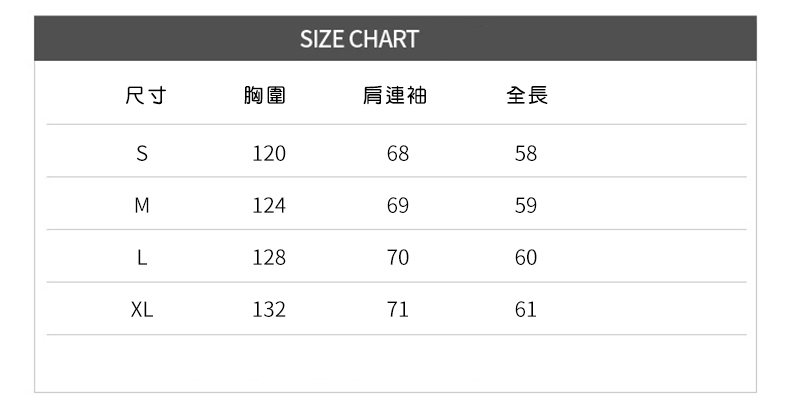Click the full length value 58

526,154
